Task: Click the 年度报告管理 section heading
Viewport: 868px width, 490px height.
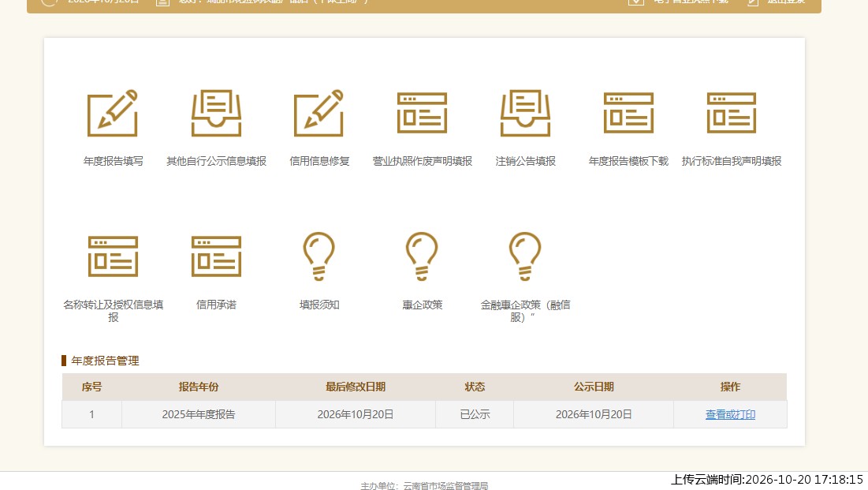Action: (x=105, y=361)
